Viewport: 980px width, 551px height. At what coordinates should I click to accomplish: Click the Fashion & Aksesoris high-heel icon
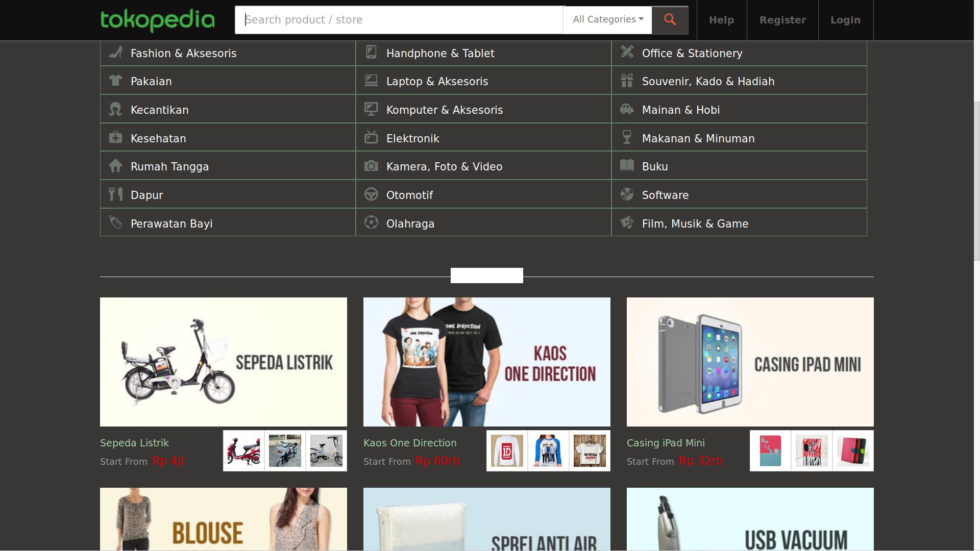tap(116, 52)
